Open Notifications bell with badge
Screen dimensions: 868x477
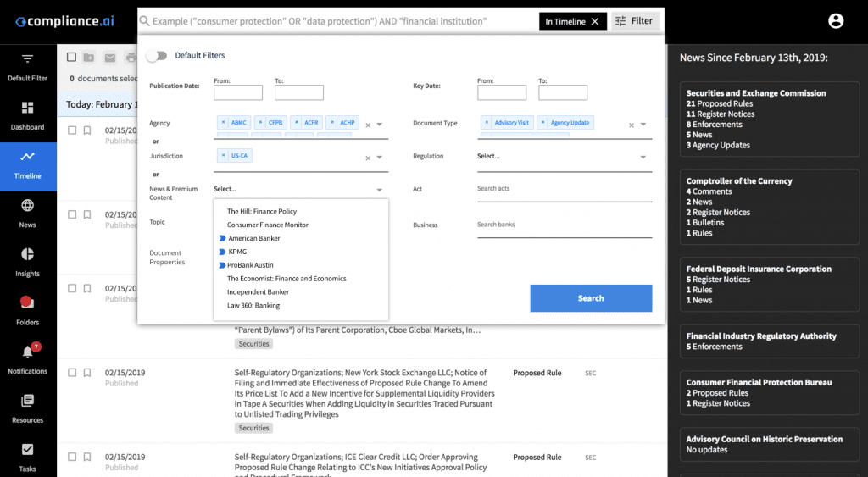click(x=28, y=360)
